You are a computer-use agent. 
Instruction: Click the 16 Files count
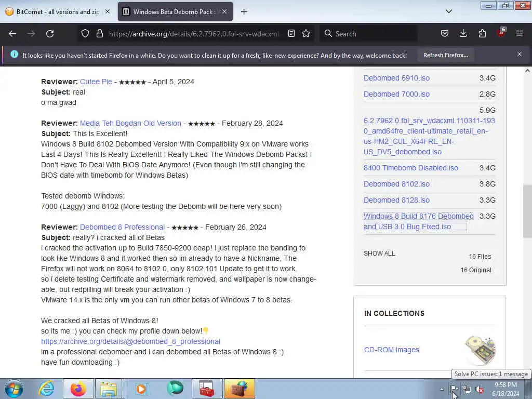480,257
